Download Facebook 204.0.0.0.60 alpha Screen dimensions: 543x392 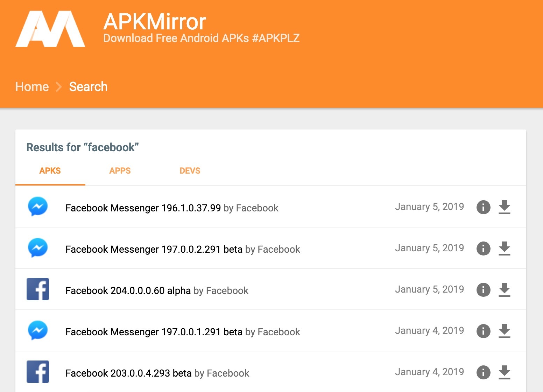pos(504,290)
